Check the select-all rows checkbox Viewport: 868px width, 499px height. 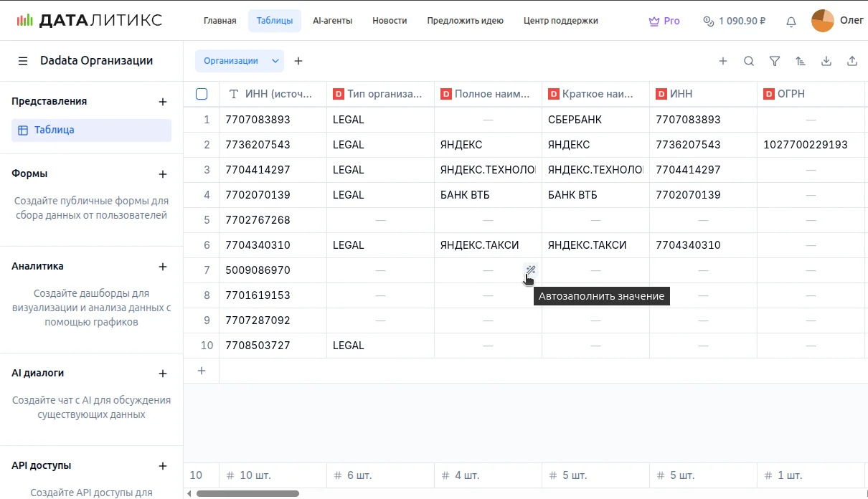(x=202, y=94)
